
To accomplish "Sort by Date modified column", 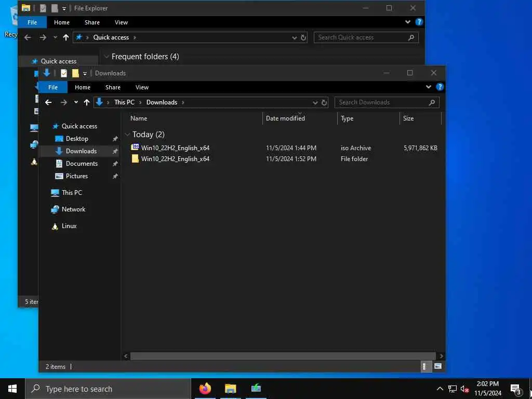I will point(285,118).
